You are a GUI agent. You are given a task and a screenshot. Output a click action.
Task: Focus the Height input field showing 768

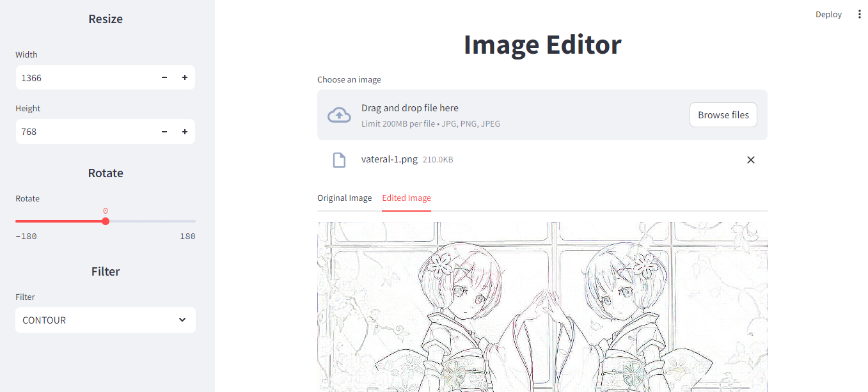pos(83,132)
